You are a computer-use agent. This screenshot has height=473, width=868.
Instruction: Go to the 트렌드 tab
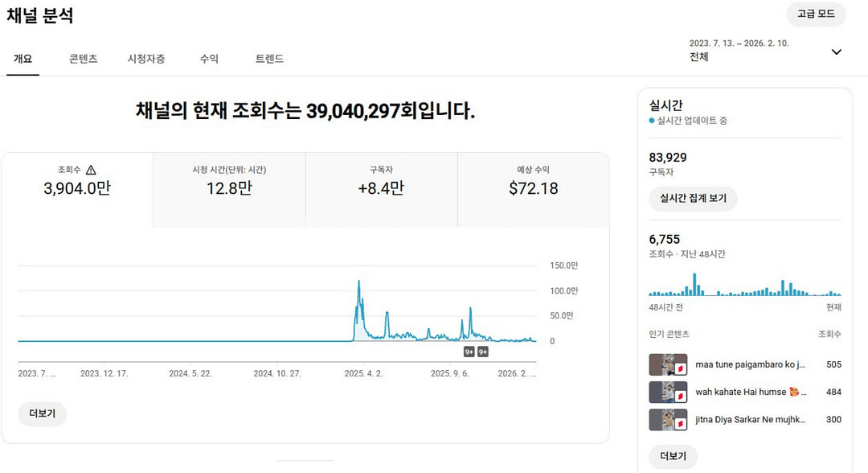click(269, 59)
